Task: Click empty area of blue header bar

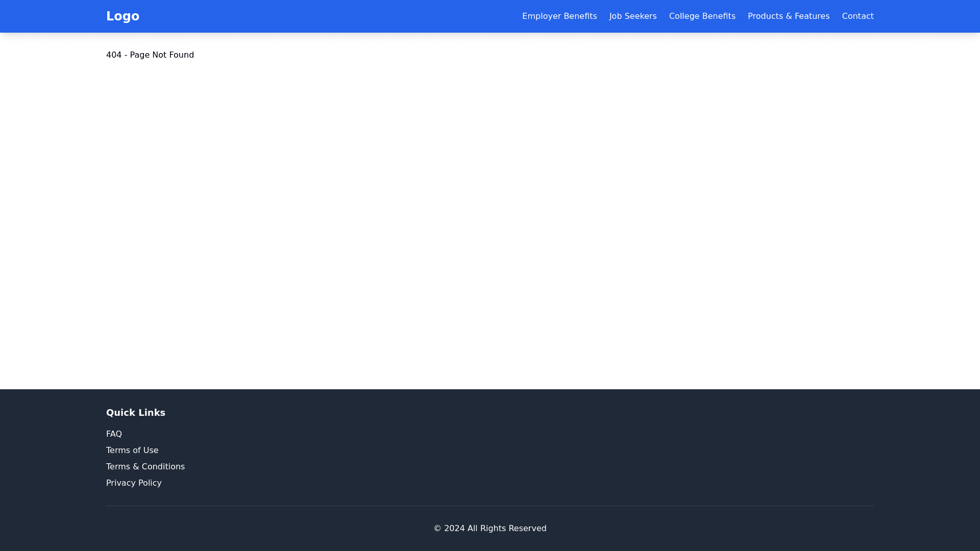Action: click(x=327, y=16)
